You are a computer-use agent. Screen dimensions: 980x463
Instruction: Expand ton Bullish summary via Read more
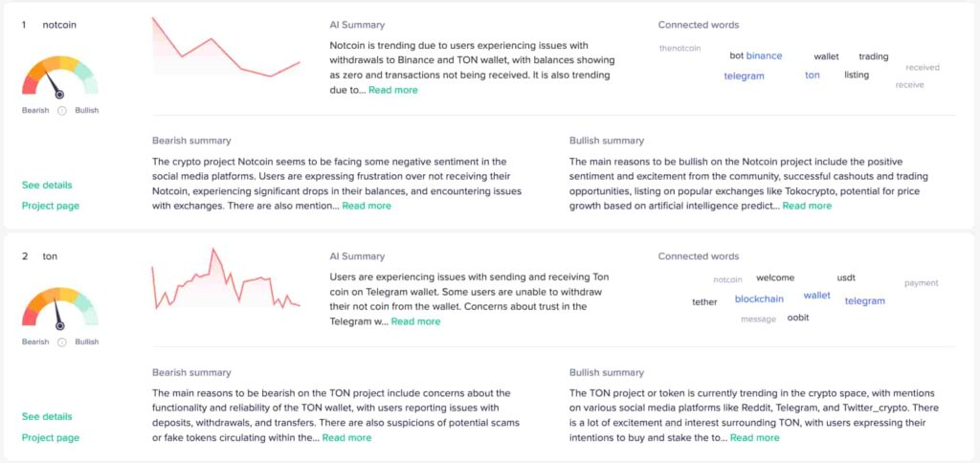click(x=754, y=437)
